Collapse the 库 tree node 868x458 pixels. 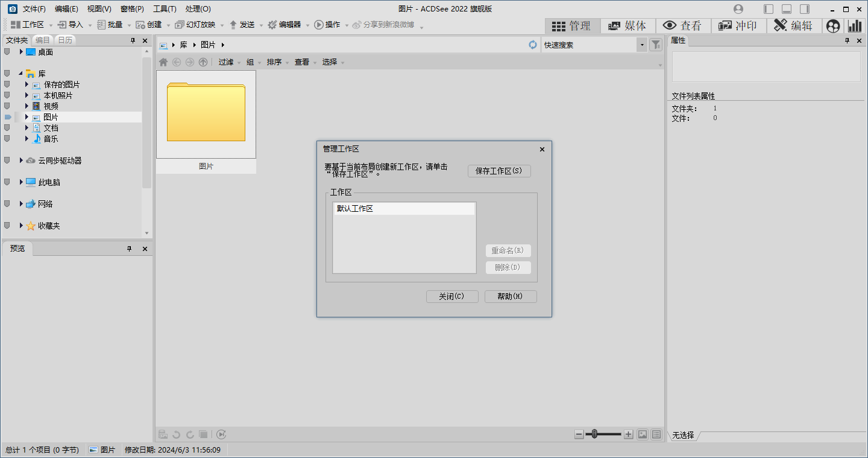pyautogui.click(x=21, y=74)
